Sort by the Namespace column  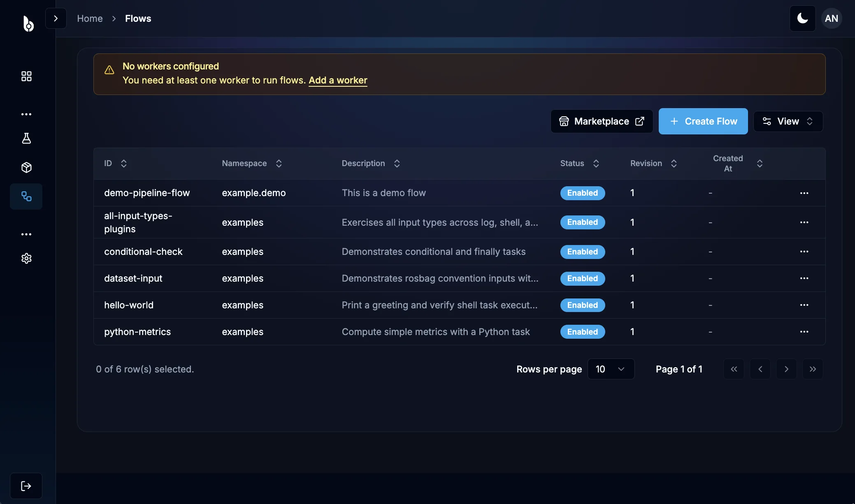(252, 164)
